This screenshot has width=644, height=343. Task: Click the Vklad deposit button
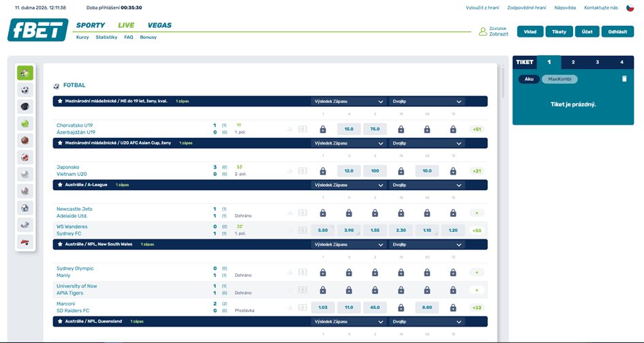tap(530, 31)
